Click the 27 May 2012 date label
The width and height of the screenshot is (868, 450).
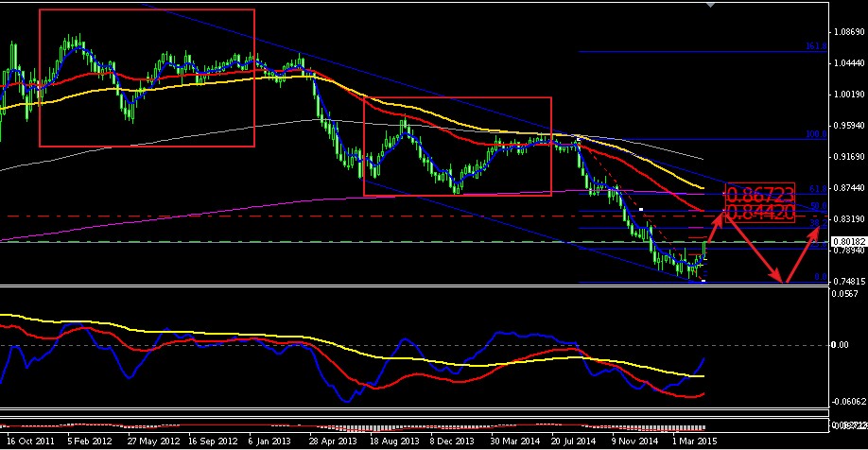point(153,441)
